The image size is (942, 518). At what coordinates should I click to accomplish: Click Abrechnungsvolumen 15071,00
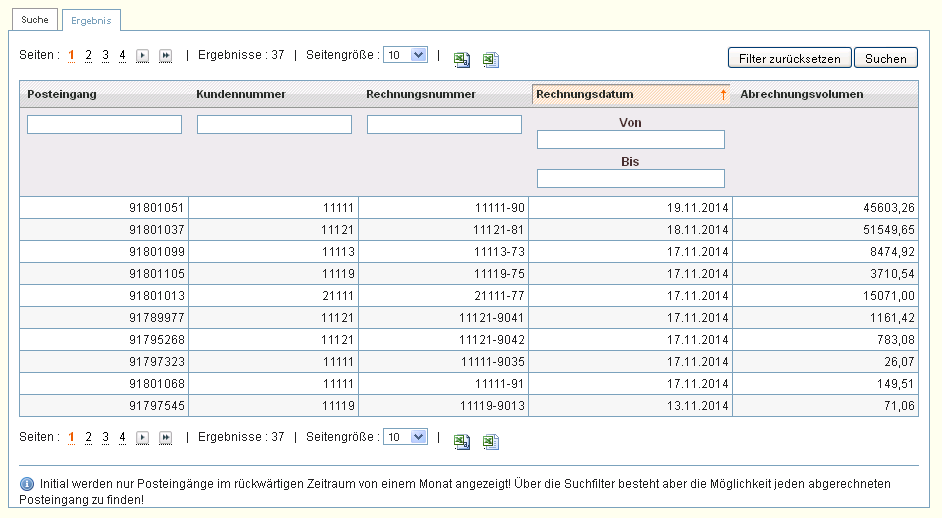coord(889,296)
